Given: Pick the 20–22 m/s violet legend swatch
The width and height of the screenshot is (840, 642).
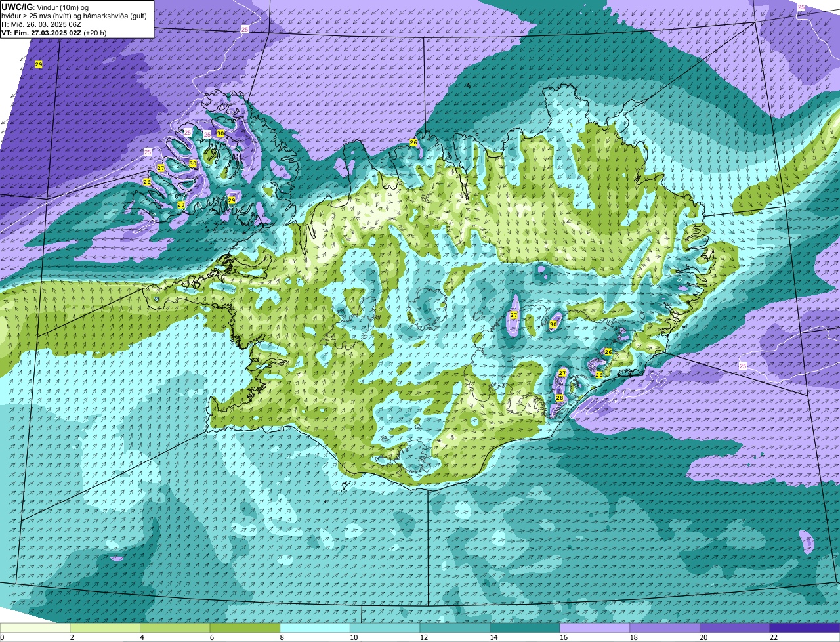Looking at the screenshot, I should (x=735, y=628).
